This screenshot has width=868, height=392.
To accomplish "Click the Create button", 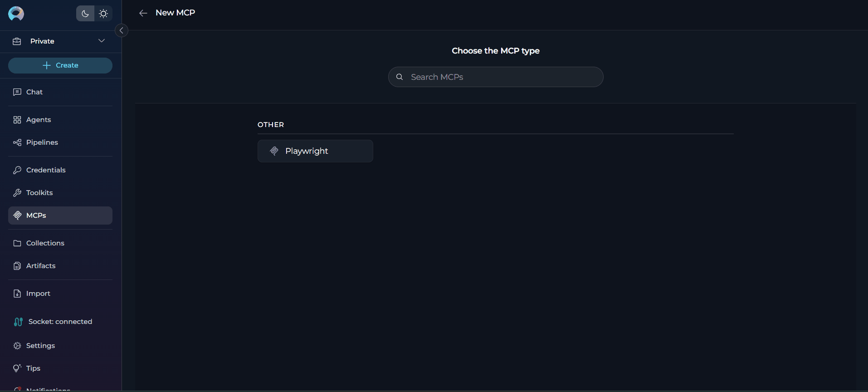I will click(x=60, y=65).
